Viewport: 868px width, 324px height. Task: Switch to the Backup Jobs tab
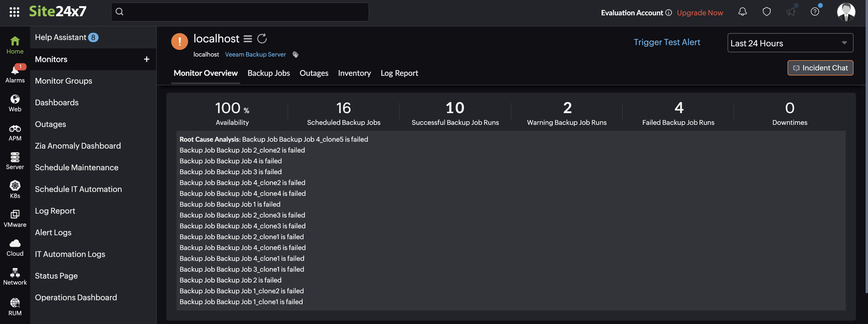coord(269,73)
